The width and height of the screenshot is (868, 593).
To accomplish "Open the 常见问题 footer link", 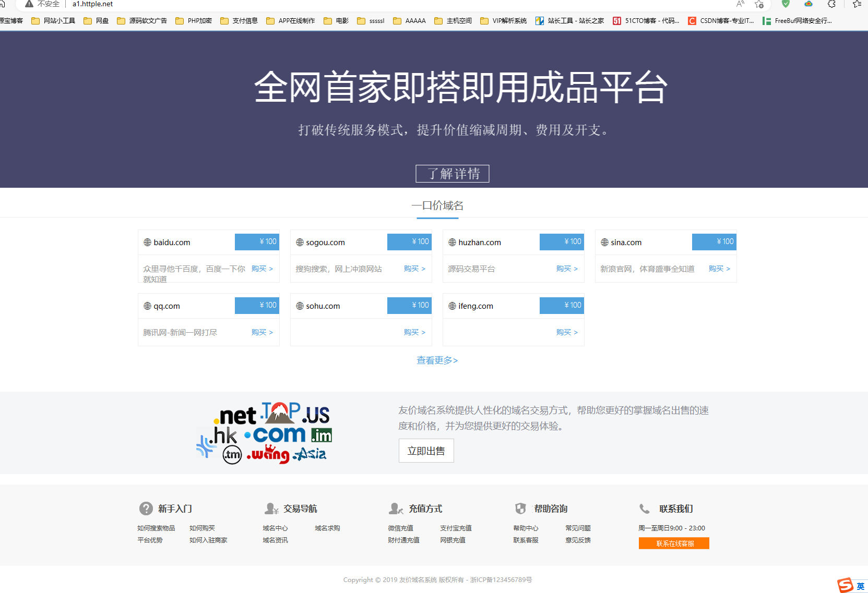I will pos(578,528).
